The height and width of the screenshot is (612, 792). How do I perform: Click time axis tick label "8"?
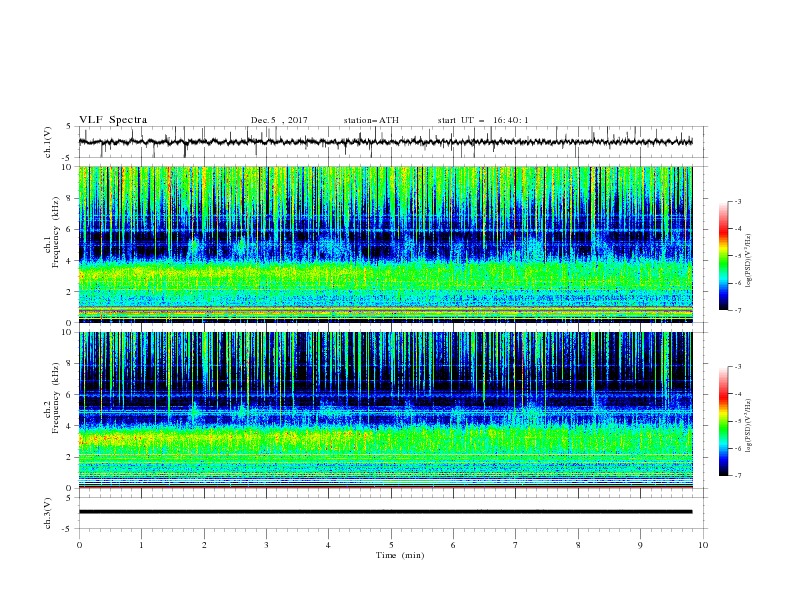pos(578,545)
